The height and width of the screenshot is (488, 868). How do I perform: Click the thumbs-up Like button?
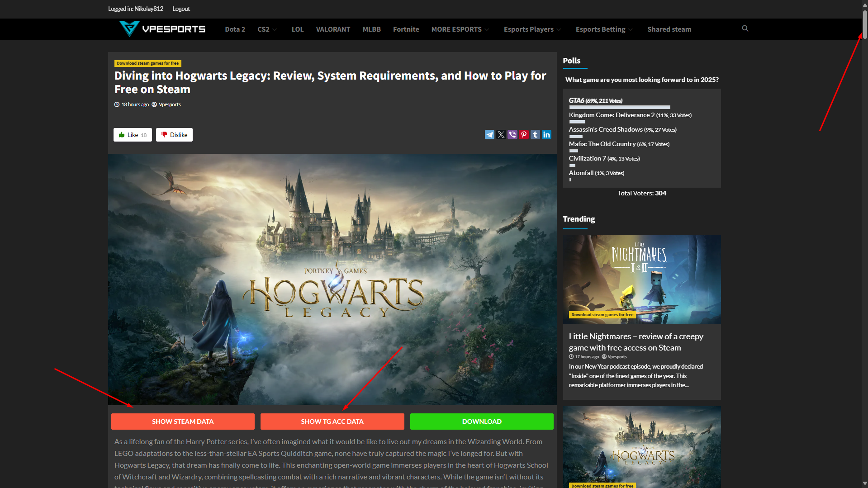[133, 135]
